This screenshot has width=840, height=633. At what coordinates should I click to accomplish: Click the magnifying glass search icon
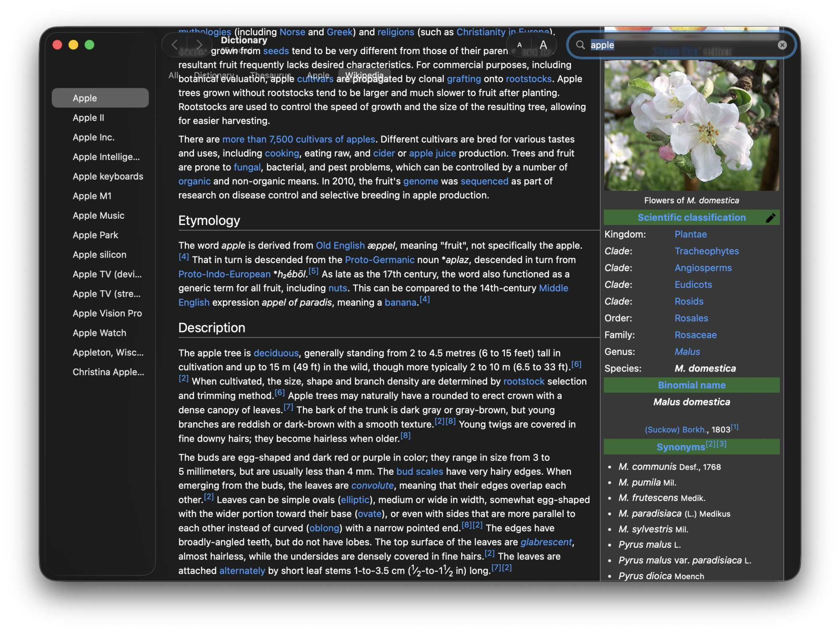tap(580, 45)
